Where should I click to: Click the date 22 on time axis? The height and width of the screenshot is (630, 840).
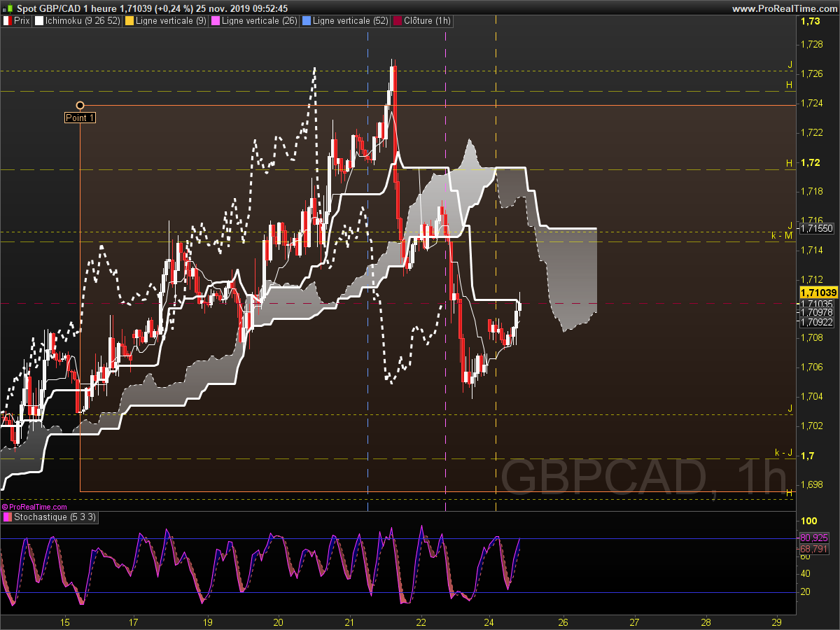point(421,622)
